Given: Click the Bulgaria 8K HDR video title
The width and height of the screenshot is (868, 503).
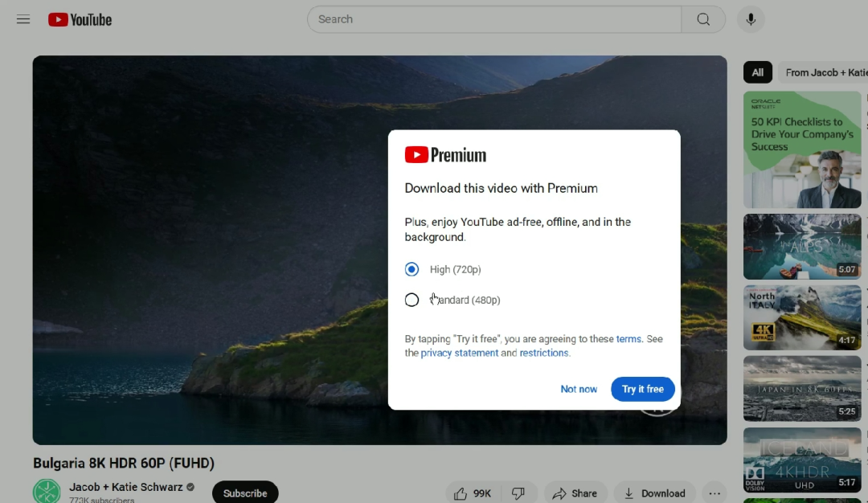Looking at the screenshot, I should pyautogui.click(x=124, y=463).
